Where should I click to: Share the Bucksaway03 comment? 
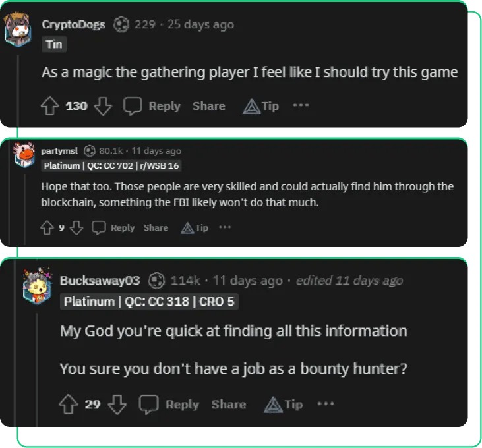pos(228,405)
